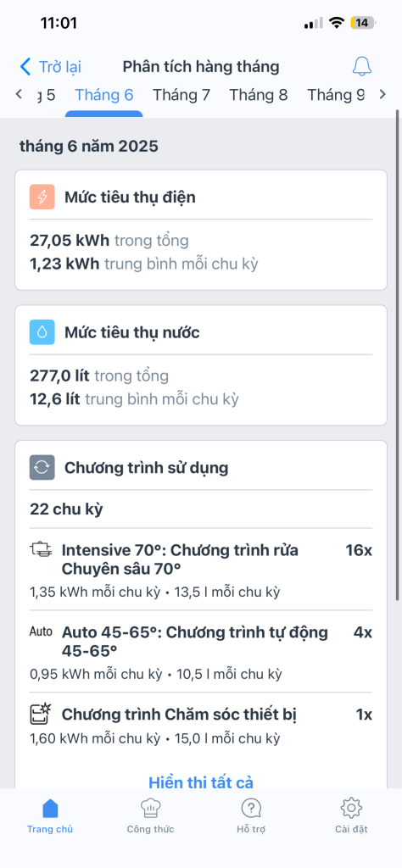Switch to Tháng 8 tab
The image size is (402, 868).
click(259, 95)
